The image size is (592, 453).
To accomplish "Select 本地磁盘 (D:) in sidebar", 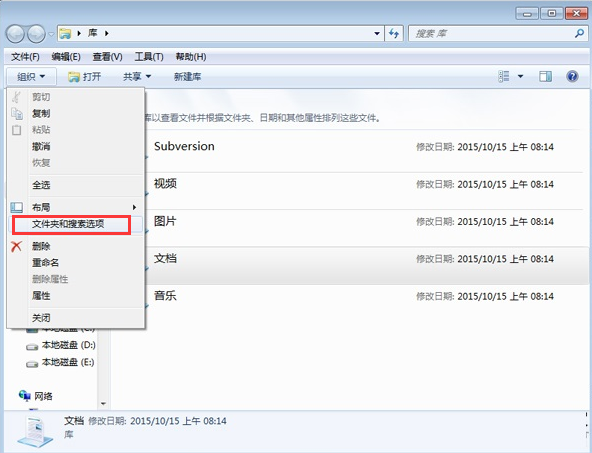I will pyautogui.click(x=61, y=345).
